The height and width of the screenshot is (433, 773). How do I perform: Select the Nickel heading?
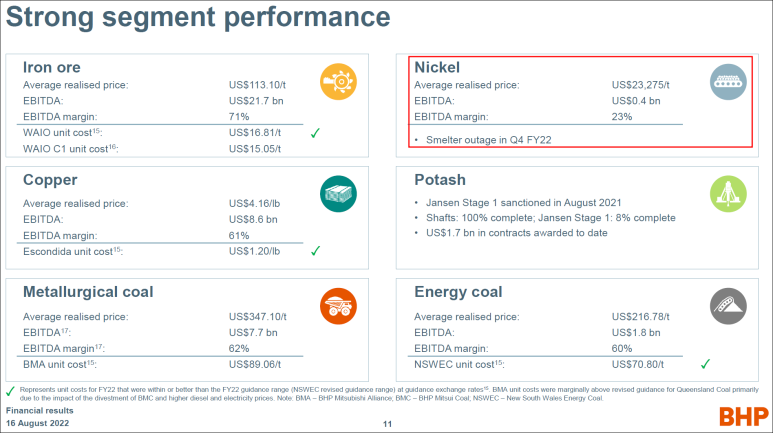[x=437, y=67]
